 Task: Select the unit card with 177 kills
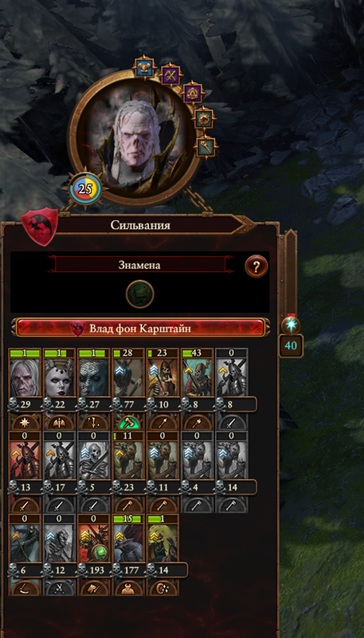pyautogui.click(x=128, y=555)
